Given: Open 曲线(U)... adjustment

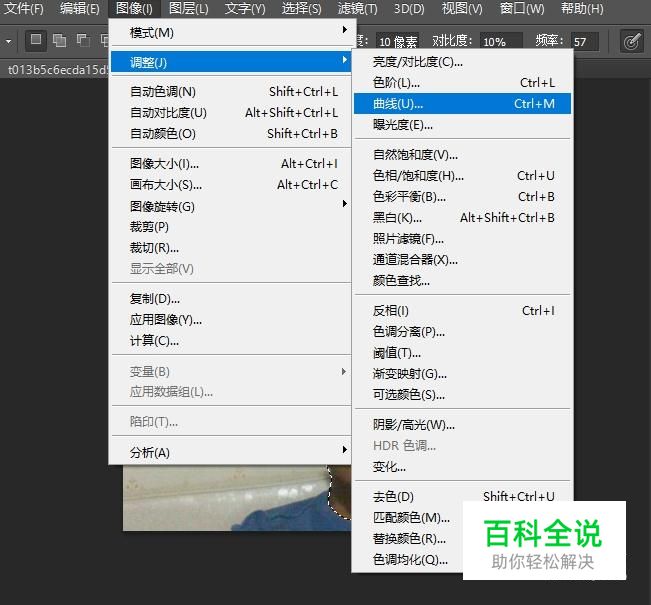Looking at the screenshot, I should pyautogui.click(x=462, y=104).
